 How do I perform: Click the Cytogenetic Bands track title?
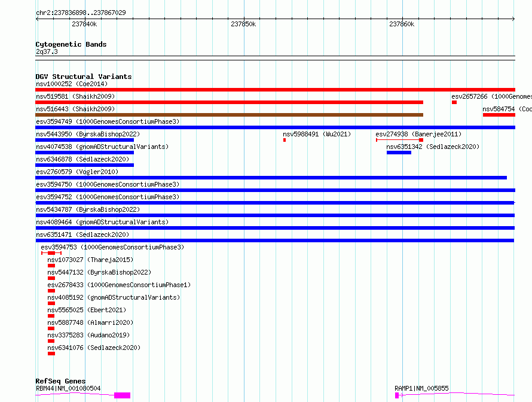coord(71,44)
